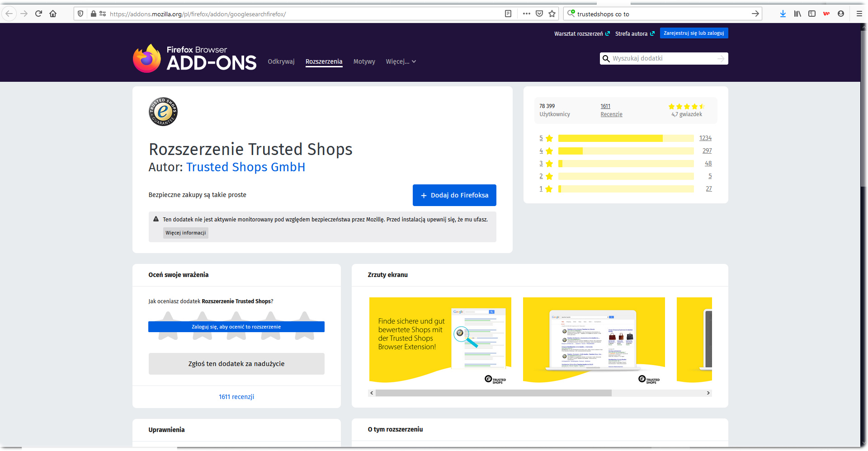The image size is (868, 451).
Task: Save page to Pocket icon
Action: [539, 14]
